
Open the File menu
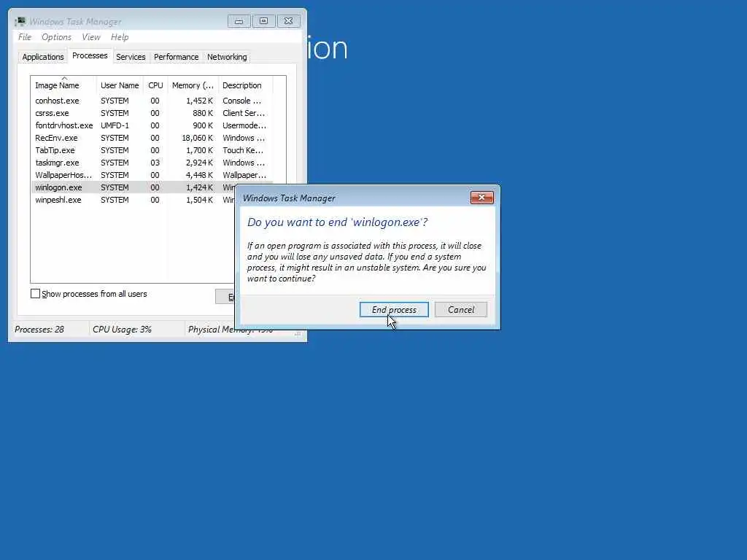(x=25, y=37)
